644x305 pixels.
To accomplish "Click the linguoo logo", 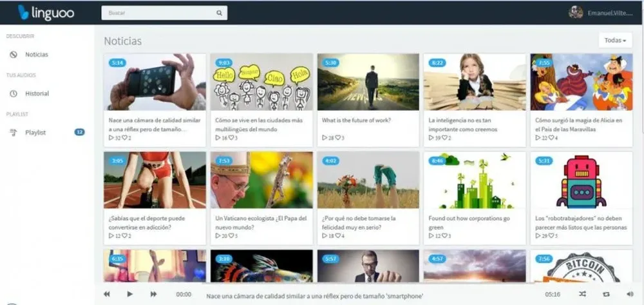I will pyautogui.click(x=46, y=12).
